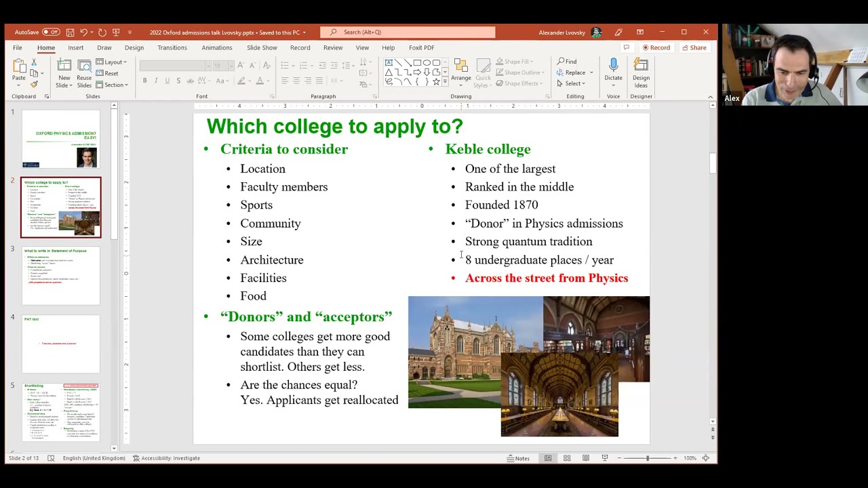This screenshot has height=488, width=868.
Task: Undo the last action
Action: (83, 32)
